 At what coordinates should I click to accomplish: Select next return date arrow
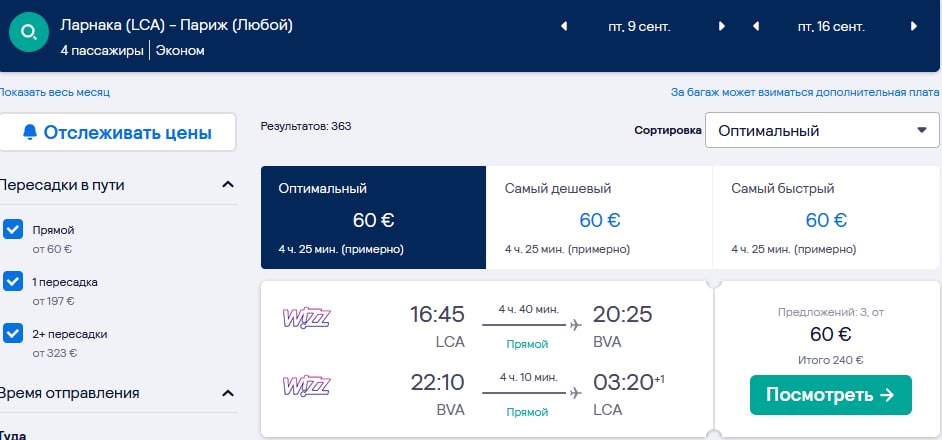(x=914, y=27)
